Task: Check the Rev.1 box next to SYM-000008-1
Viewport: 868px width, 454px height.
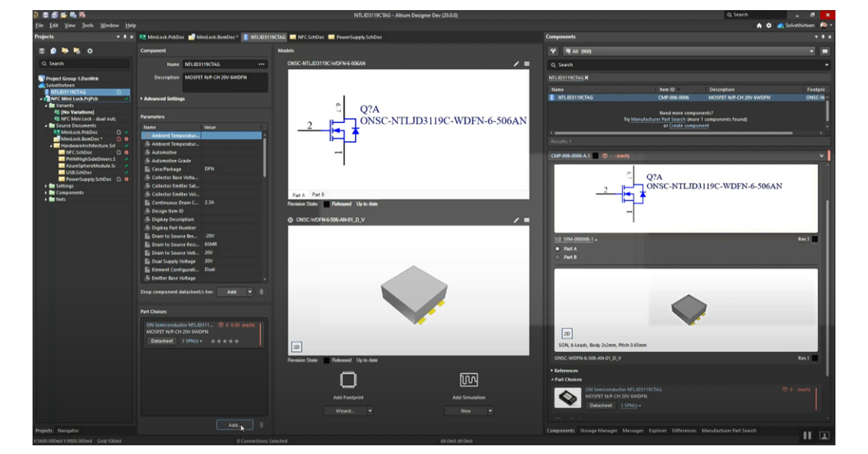Action: (x=814, y=240)
